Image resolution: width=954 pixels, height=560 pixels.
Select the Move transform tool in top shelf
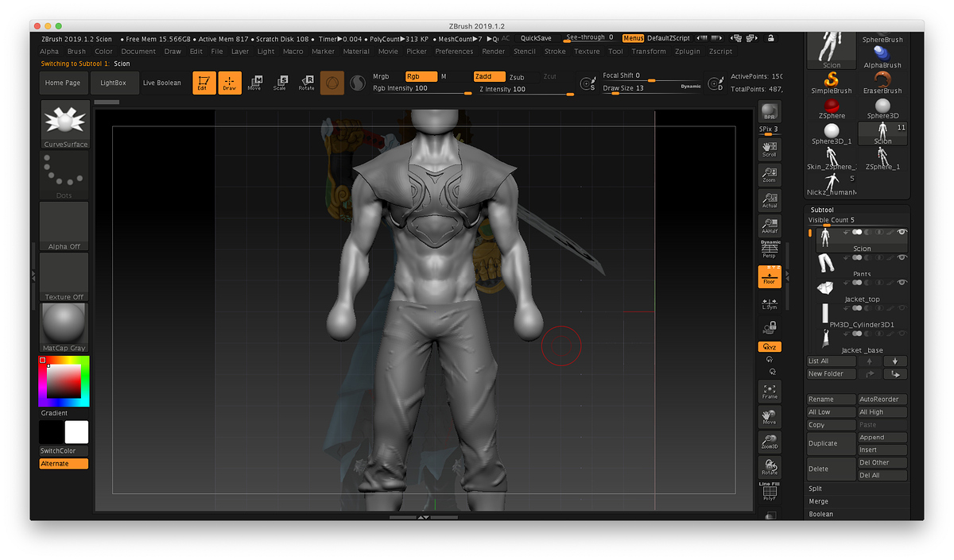coord(254,83)
